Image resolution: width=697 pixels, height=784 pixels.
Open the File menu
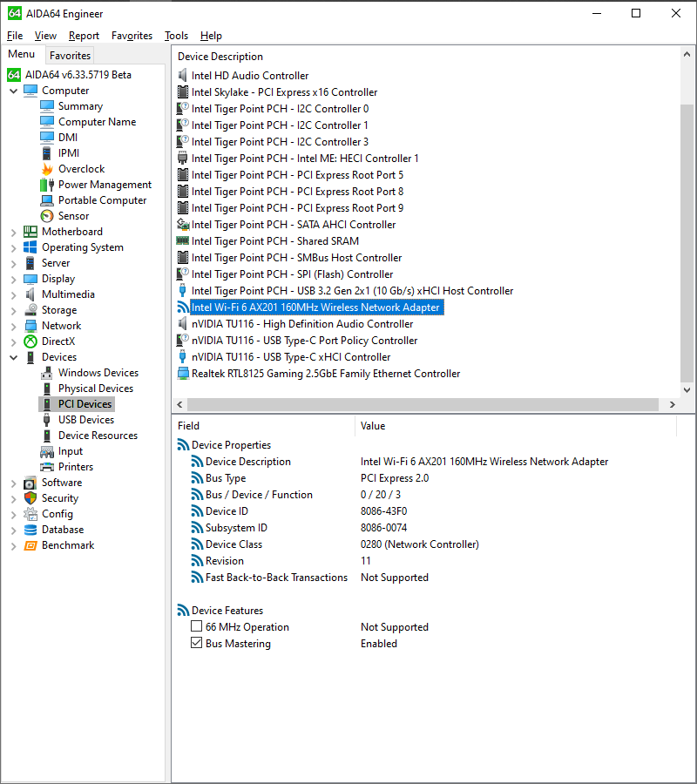[x=15, y=36]
